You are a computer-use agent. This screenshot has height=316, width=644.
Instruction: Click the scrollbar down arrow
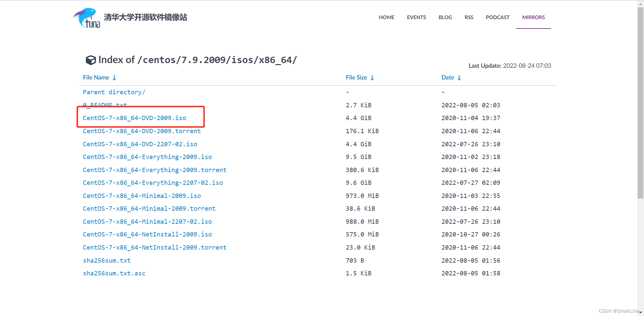tap(640, 313)
